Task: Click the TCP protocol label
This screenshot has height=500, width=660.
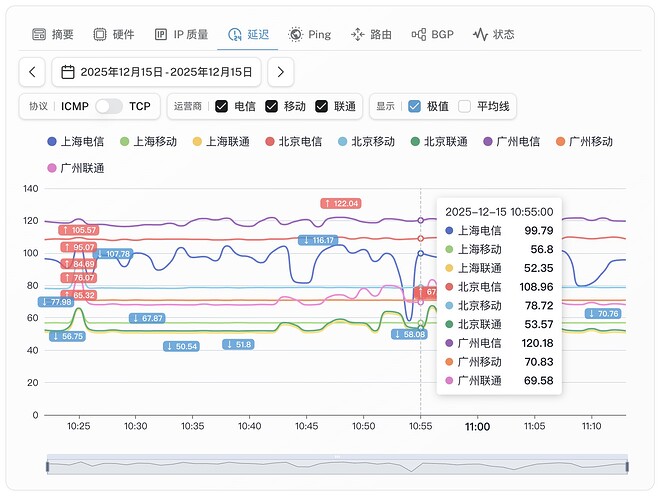Action: (140, 106)
